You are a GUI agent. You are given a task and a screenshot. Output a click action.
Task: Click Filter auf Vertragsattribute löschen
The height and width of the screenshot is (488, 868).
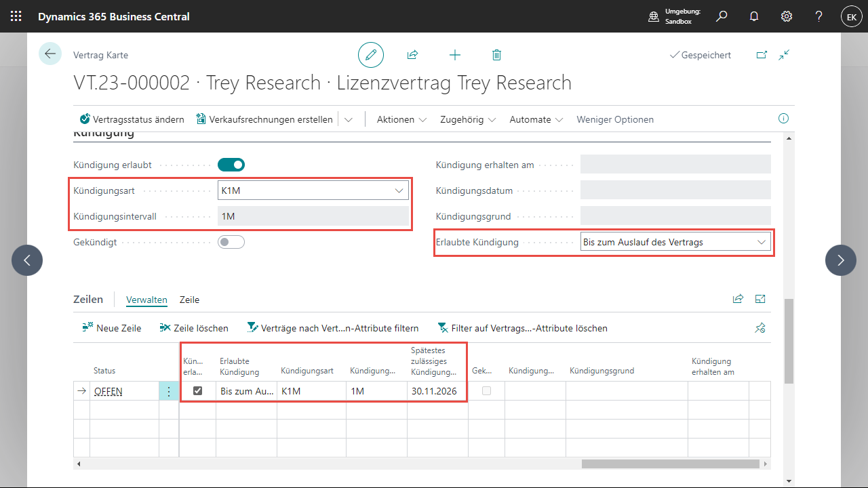pos(522,328)
